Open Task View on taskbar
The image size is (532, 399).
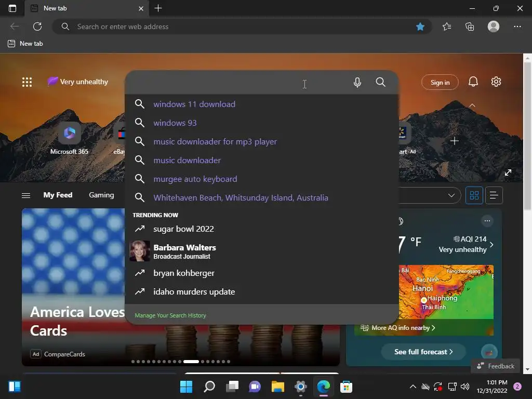click(x=232, y=387)
